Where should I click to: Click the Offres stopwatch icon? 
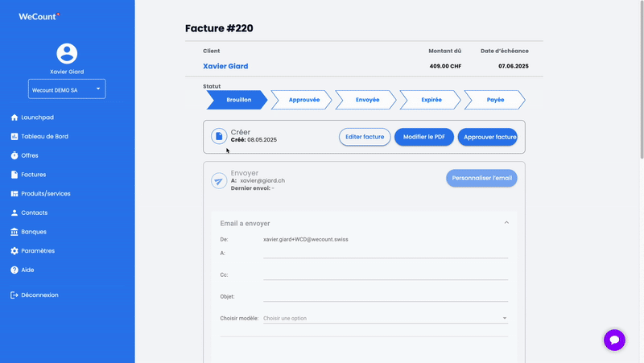(x=14, y=155)
